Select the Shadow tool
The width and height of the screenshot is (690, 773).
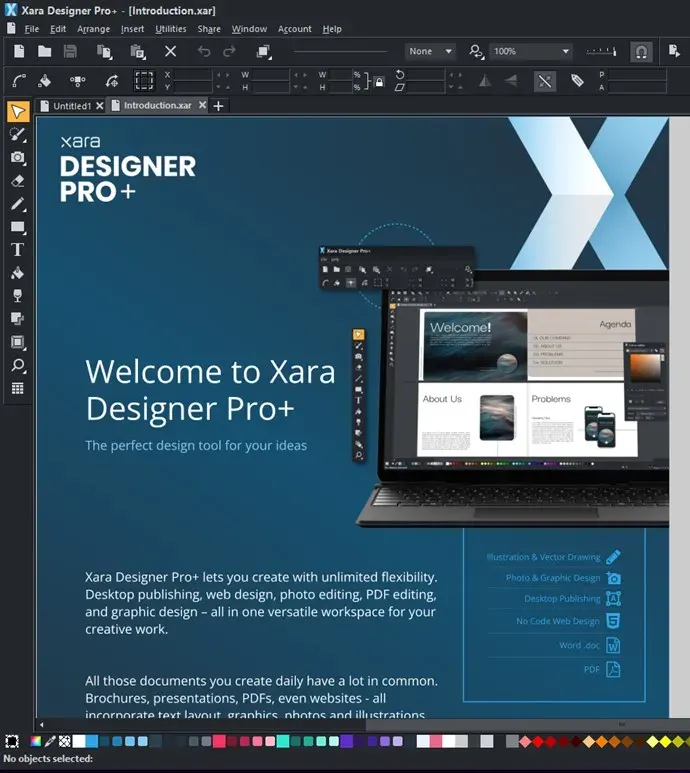click(18, 319)
